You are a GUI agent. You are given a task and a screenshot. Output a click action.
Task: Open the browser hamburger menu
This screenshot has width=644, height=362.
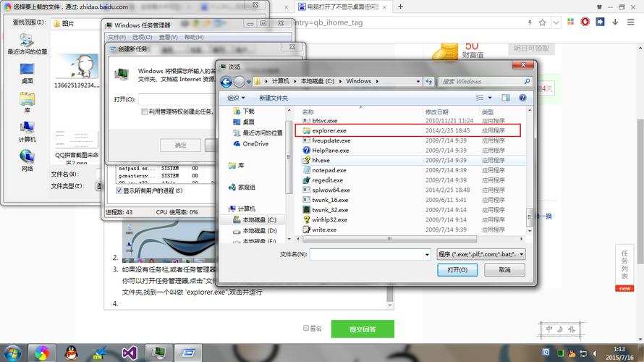tap(630, 22)
